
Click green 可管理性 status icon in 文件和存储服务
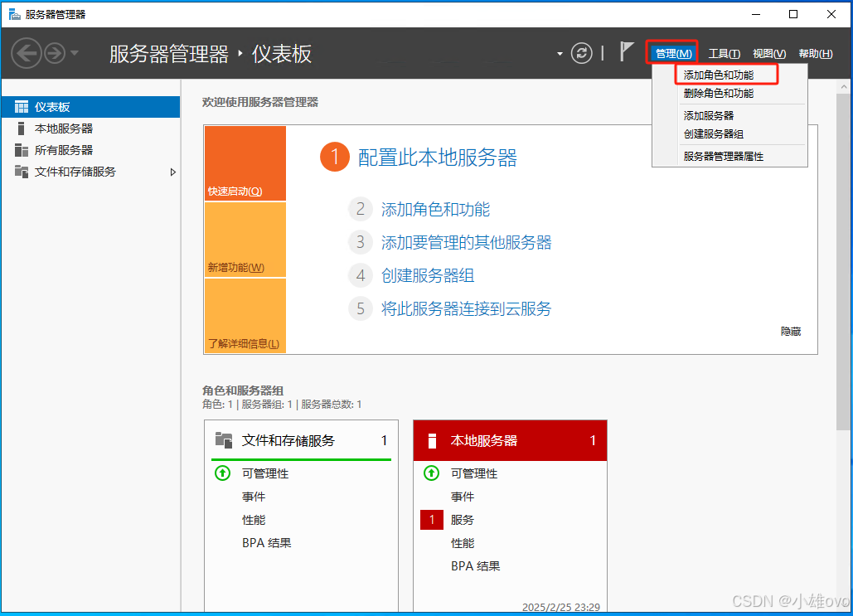tap(222, 473)
